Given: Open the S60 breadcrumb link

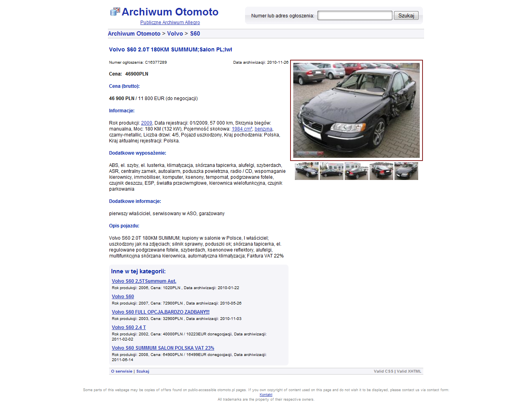Looking at the screenshot, I should [195, 34].
